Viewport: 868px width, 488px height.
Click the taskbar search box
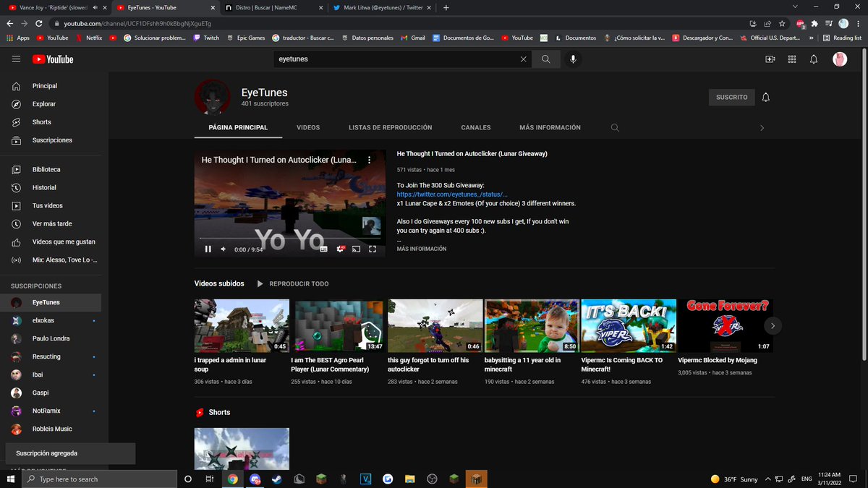tap(99, 479)
